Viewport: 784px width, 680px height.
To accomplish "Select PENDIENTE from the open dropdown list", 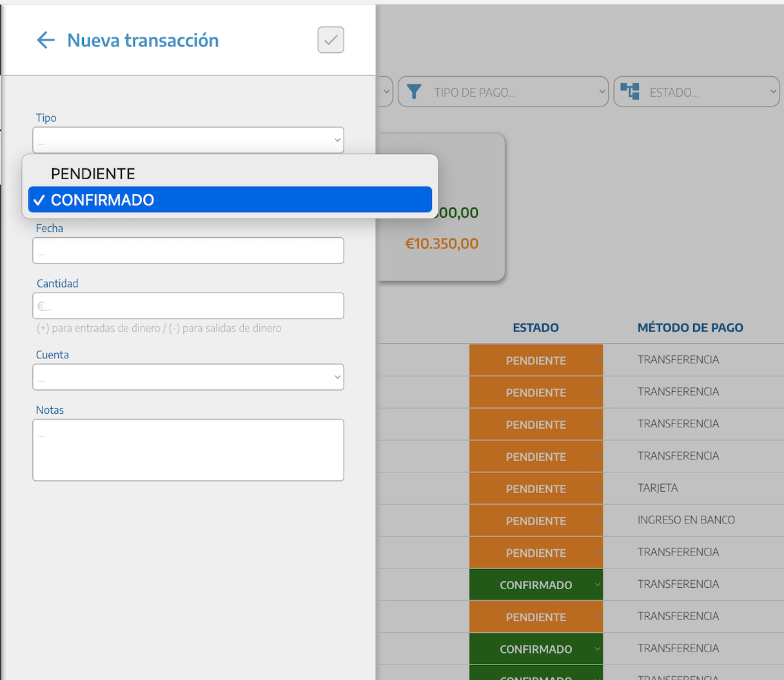I will 93,174.
